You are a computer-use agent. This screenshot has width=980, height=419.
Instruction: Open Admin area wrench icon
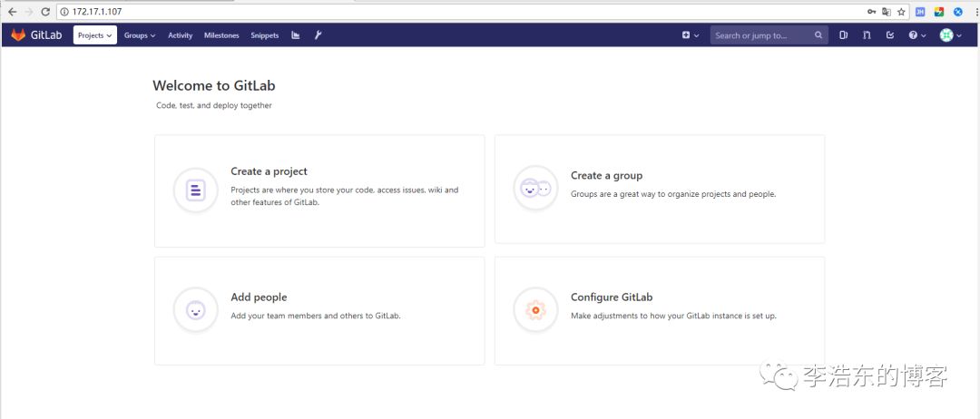coord(318,35)
